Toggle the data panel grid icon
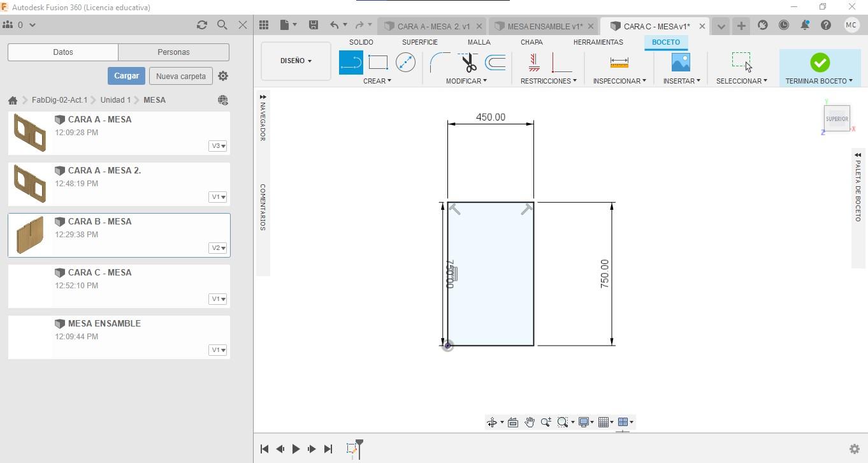Screen dimensions: 868x463 pyautogui.click(x=264, y=25)
